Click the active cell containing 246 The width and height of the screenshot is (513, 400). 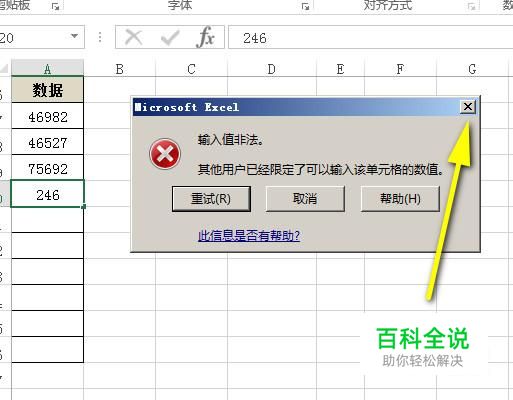click(x=47, y=194)
